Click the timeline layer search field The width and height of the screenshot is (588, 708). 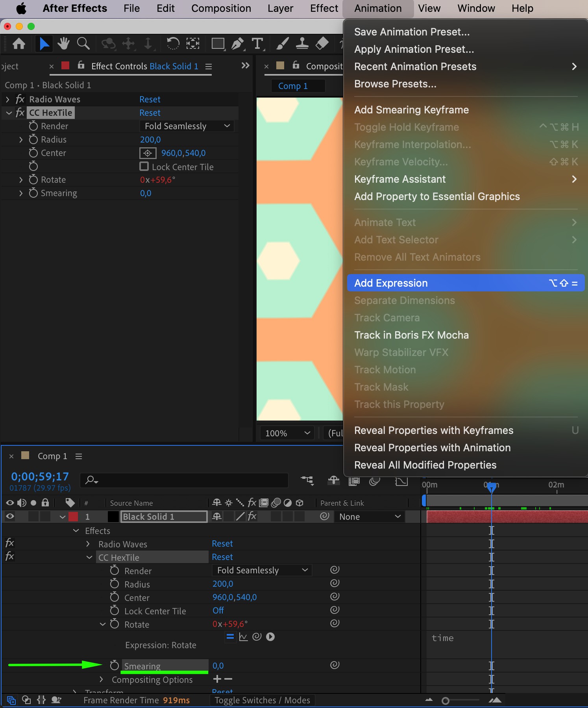coord(185,480)
